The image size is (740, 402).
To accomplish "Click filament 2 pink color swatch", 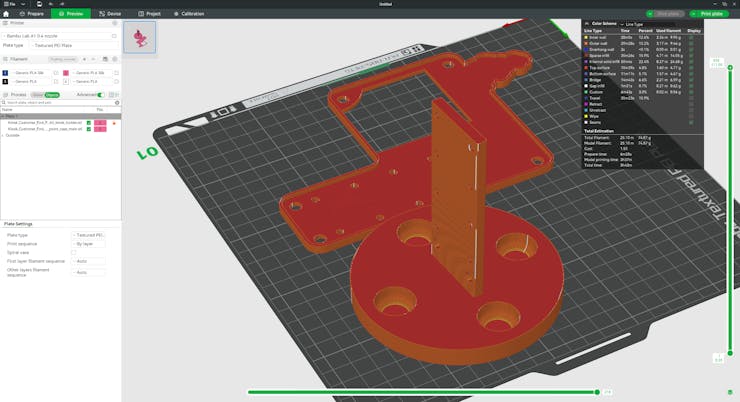I will click(66, 73).
